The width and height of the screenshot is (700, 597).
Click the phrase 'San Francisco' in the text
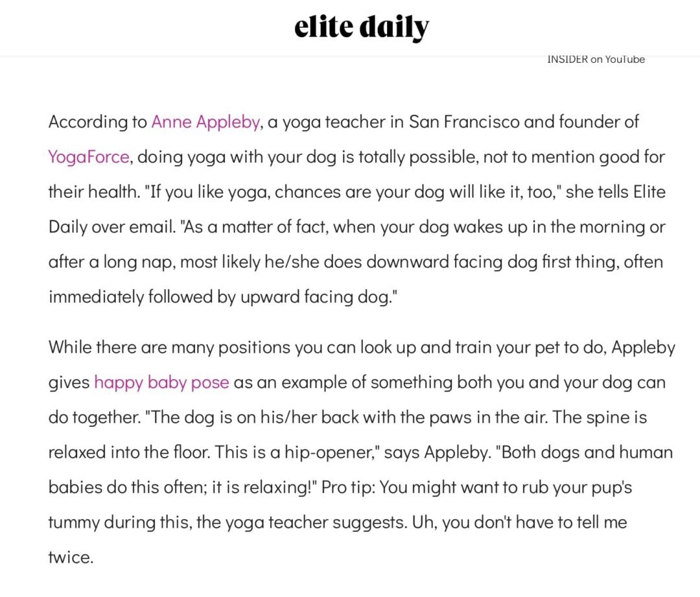point(464,122)
